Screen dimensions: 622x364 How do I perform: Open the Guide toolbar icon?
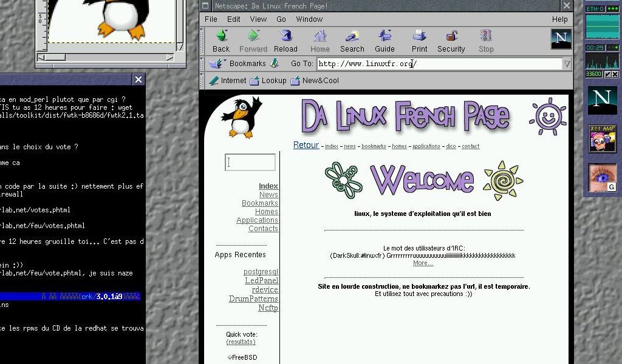point(384,36)
